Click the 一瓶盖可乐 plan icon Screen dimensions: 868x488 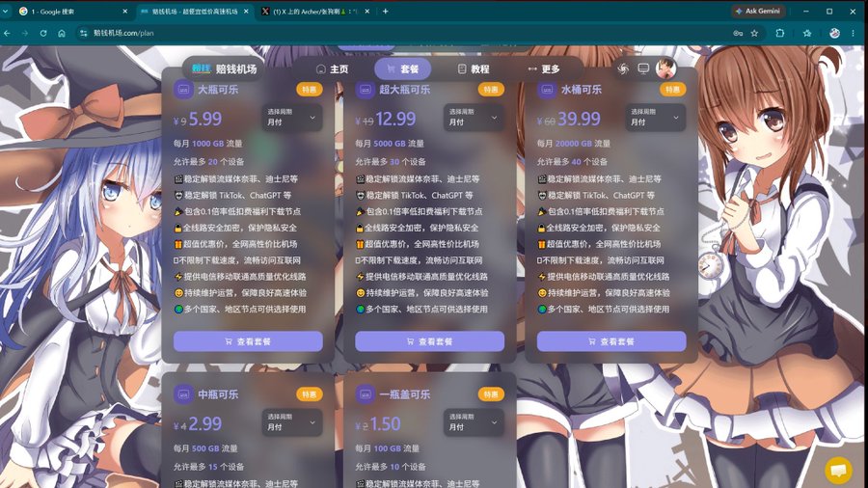pos(365,394)
